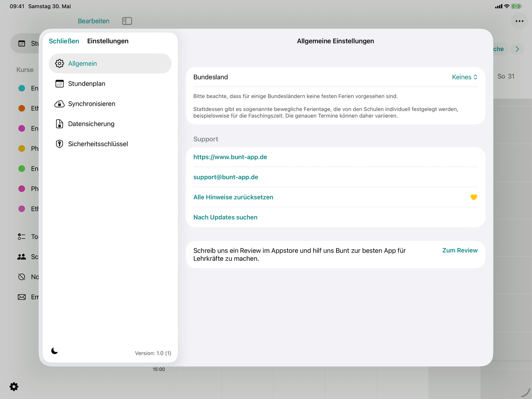Select the teal course color dot
This screenshot has height=399, width=532.
coord(22,88)
